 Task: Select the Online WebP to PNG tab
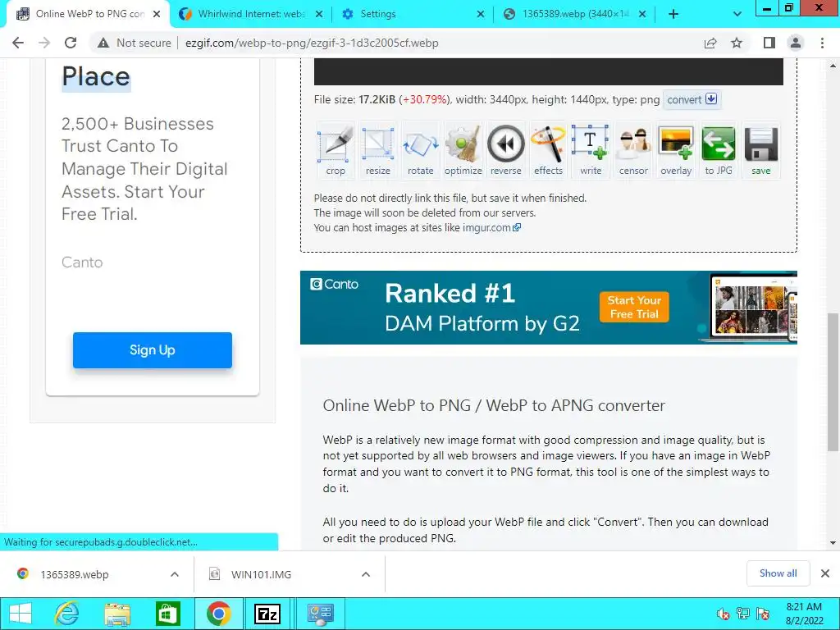point(89,14)
